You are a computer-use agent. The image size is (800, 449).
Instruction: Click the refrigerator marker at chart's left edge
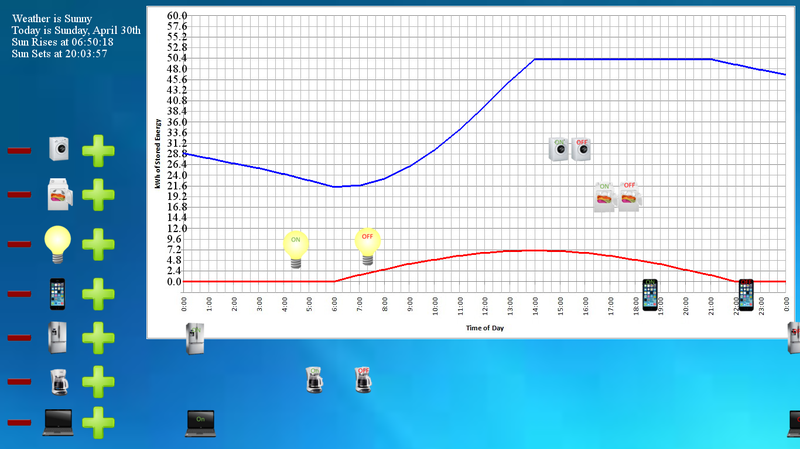pyautogui.click(x=196, y=338)
